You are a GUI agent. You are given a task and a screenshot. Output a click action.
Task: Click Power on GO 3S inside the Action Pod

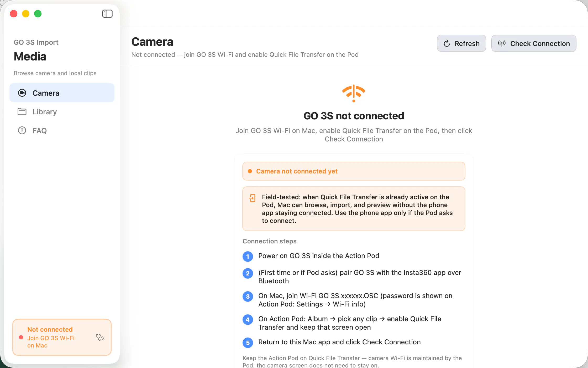click(x=319, y=256)
